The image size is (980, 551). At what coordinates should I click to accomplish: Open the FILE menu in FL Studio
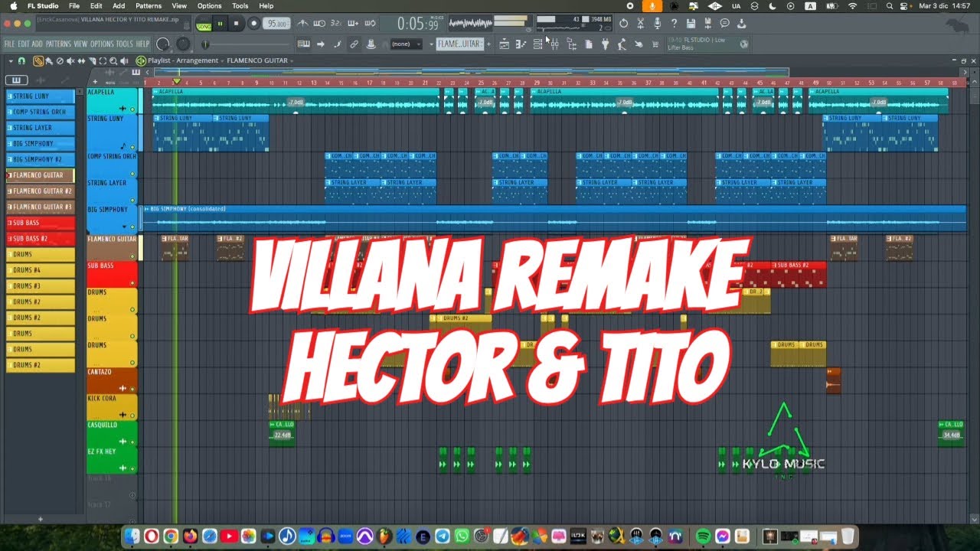[x=10, y=44]
